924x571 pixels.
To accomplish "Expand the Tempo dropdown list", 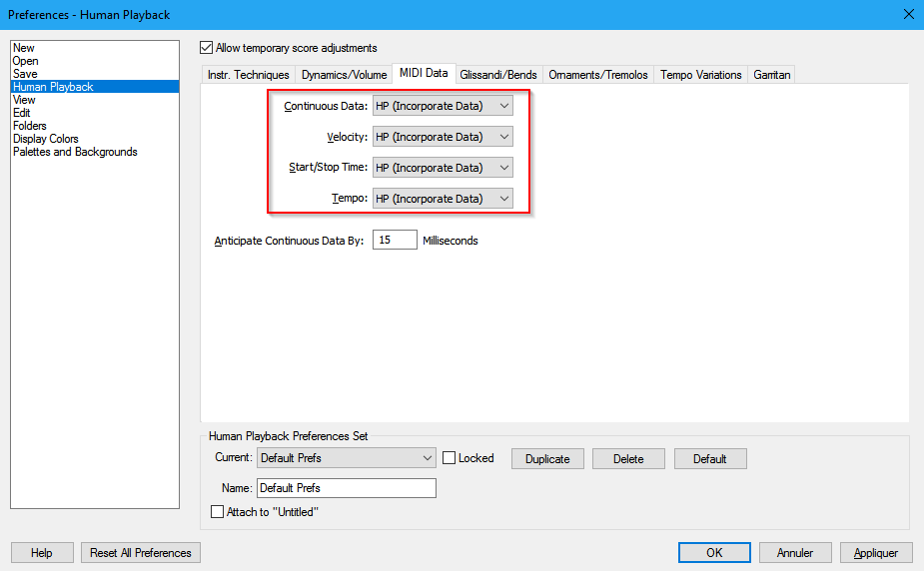I will (443, 199).
